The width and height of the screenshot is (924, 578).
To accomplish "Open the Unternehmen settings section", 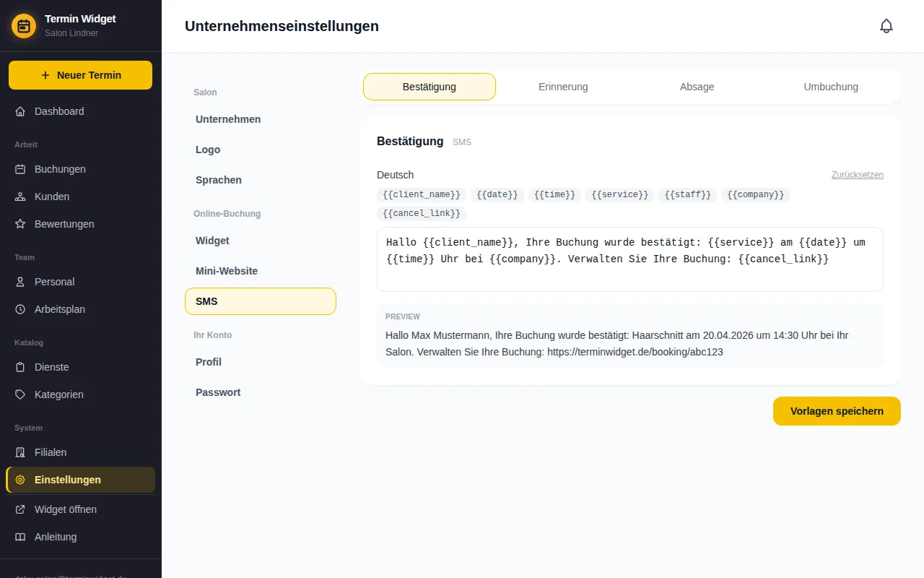I will 261,119.
